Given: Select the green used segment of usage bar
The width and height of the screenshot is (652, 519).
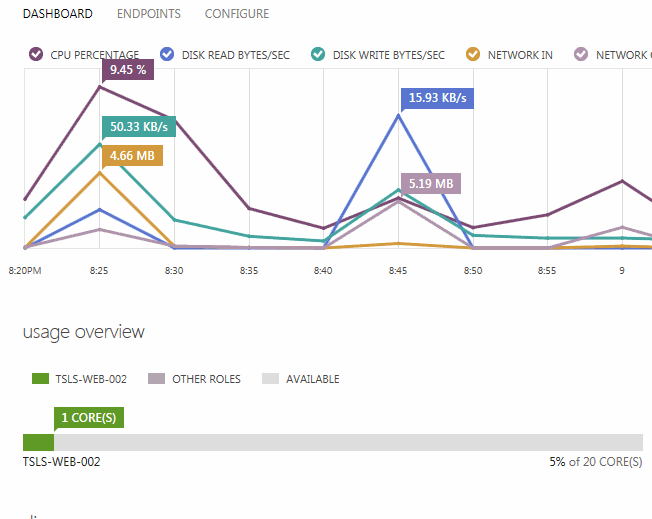Looking at the screenshot, I should [38, 442].
